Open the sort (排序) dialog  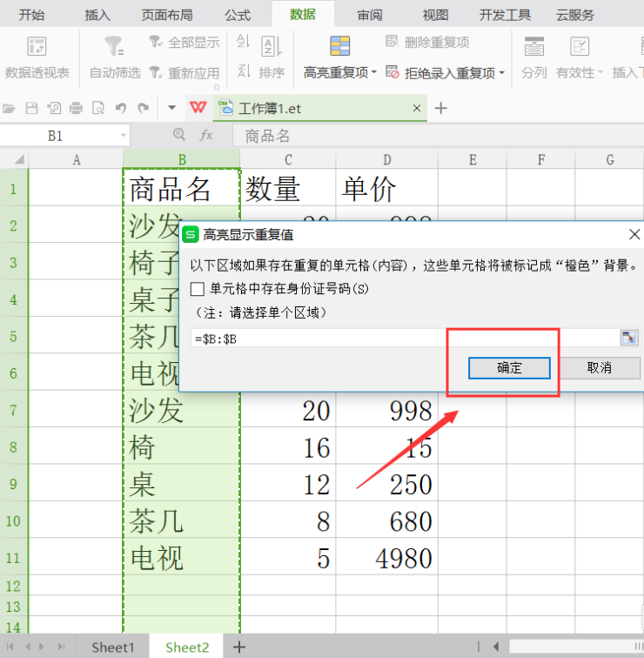tap(272, 58)
